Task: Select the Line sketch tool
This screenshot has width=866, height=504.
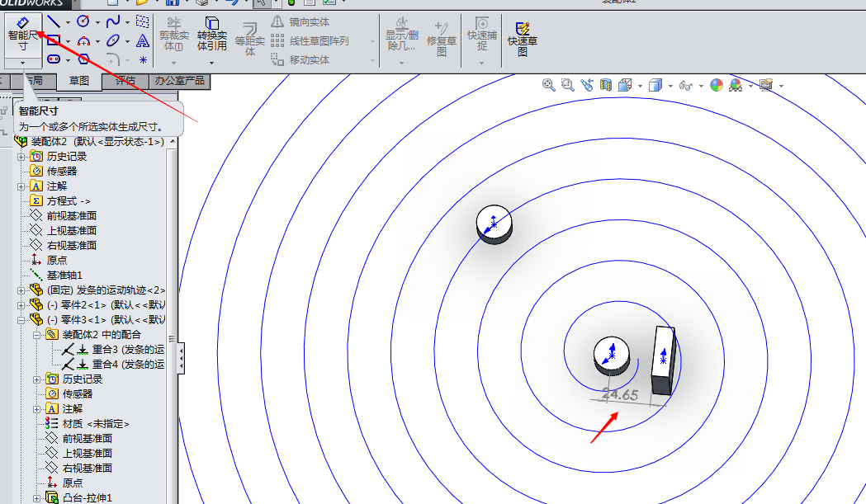Action: pyautogui.click(x=54, y=22)
